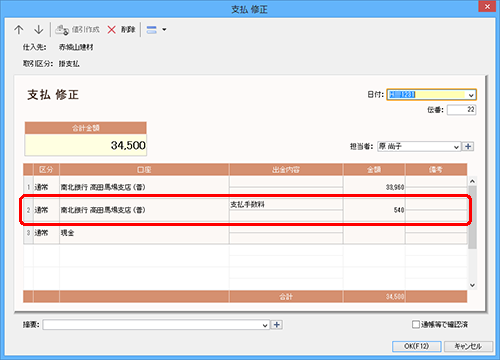Click the down arrow toolbar icon
The width and height of the screenshot is (500, 360).
tap(39, 30)
